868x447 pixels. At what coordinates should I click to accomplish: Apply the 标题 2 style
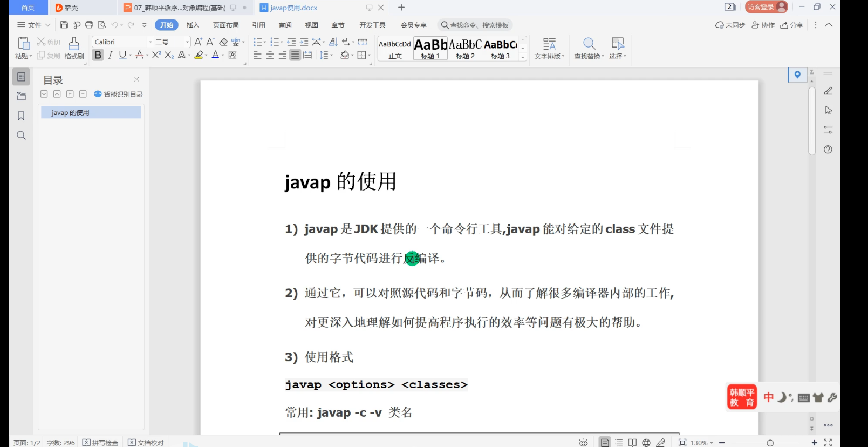point(465,49)
